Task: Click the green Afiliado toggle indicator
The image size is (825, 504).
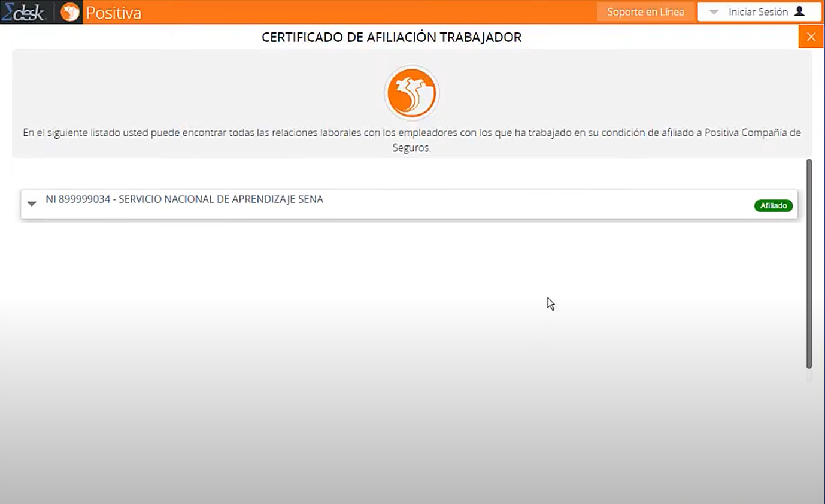Action: pyautogui.click(x=773, y=205)
